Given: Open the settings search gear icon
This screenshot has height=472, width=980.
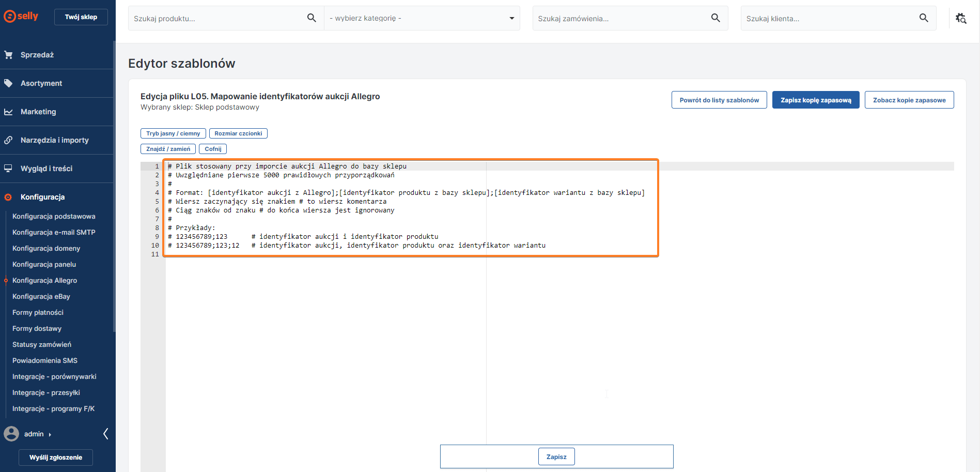Looking at the screenshot, I should [961, 18].
